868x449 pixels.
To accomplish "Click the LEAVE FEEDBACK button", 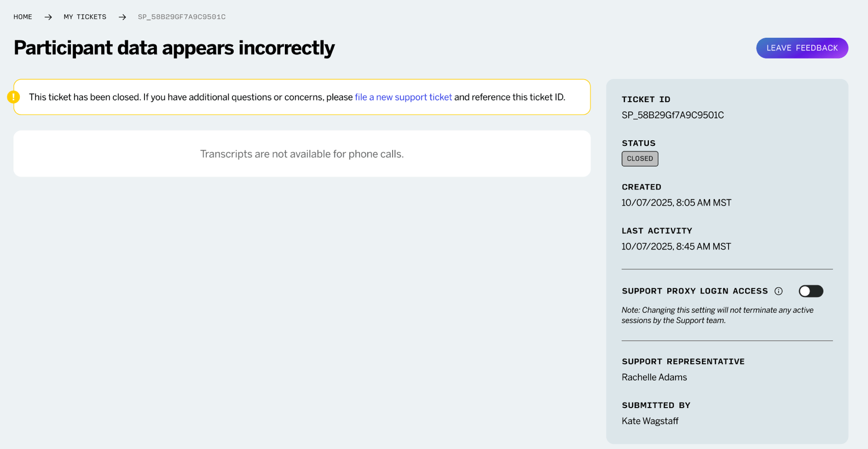I will pos(802,47).
